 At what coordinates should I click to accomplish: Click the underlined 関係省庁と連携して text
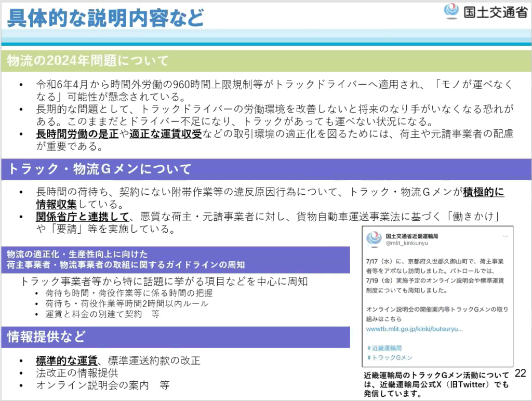click(82, 216)
